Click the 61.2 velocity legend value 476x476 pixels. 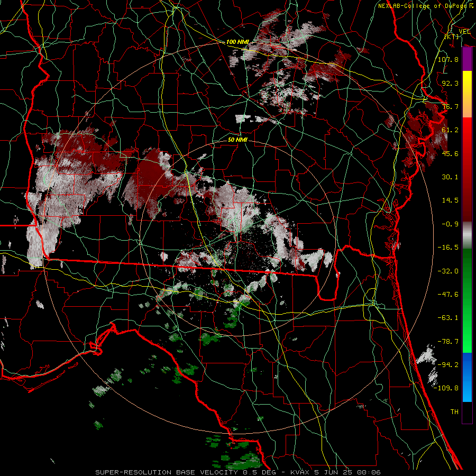point(450,130)
